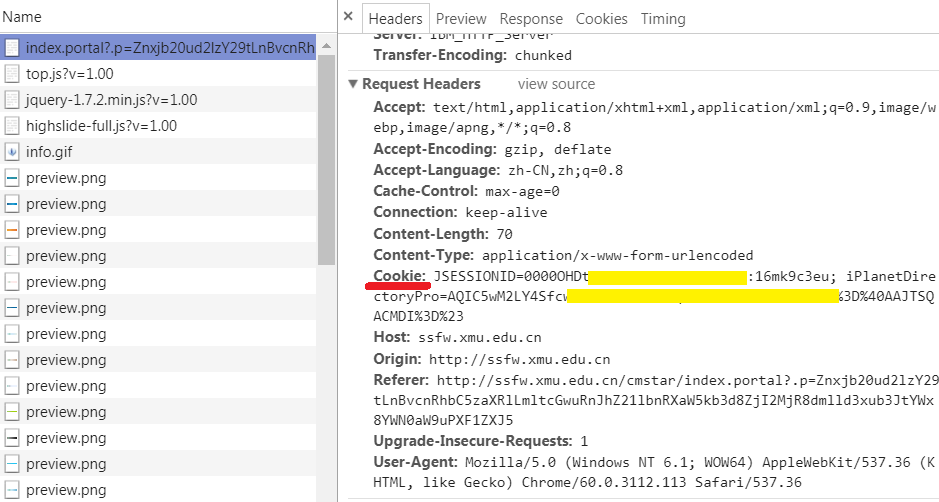Click the green-line preview.png thumbnail icon
This screenshot has height=502, width=939.
[12, 412]
